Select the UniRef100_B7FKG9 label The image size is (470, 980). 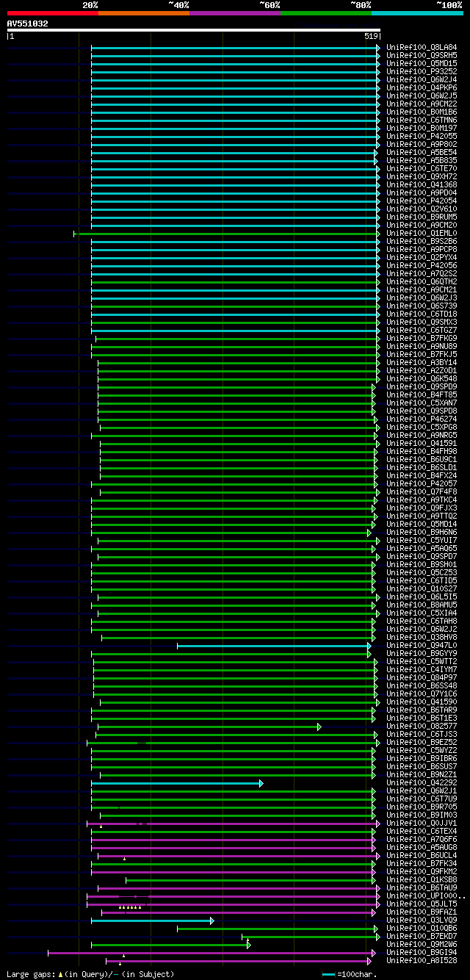pos(422,339)
